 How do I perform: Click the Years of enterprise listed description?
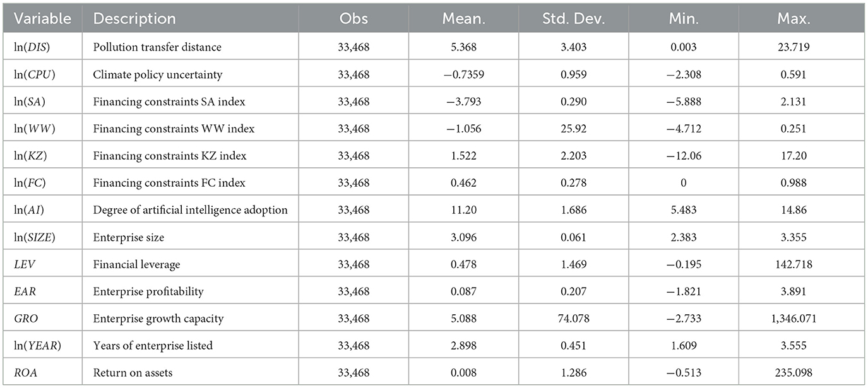coord(154,346)
